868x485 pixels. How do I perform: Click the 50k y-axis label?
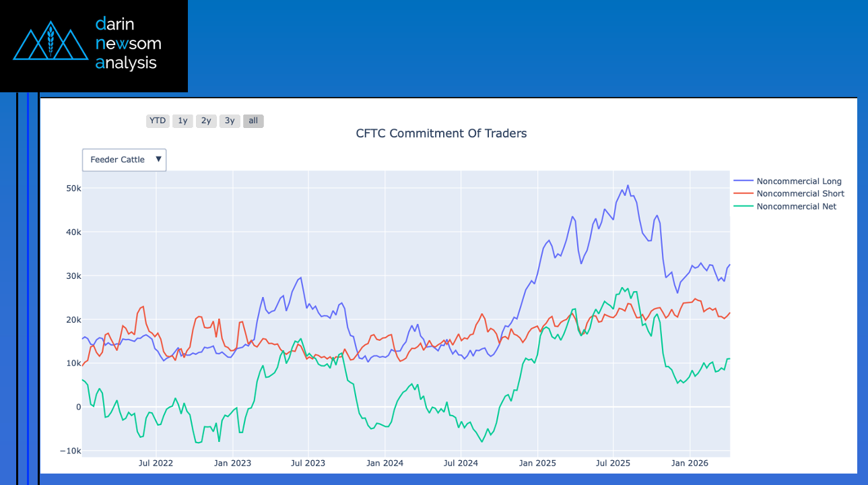point(71,189)
